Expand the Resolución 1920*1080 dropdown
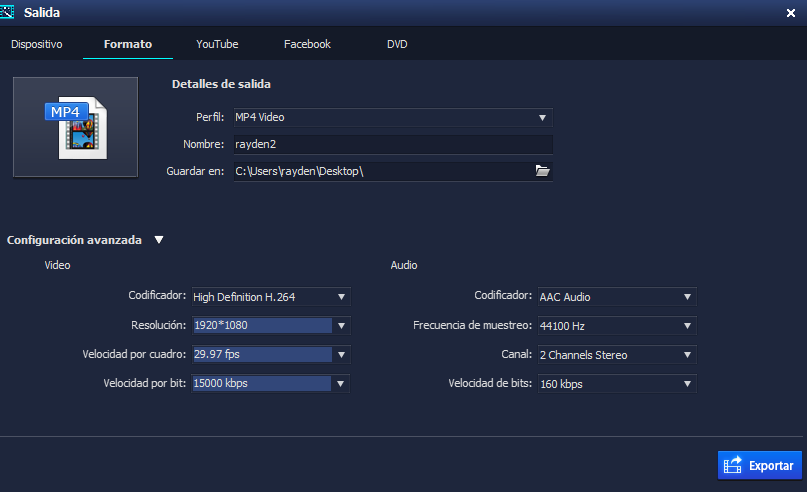The width and height of the screenshot is (807, 492). pos(341,326)
